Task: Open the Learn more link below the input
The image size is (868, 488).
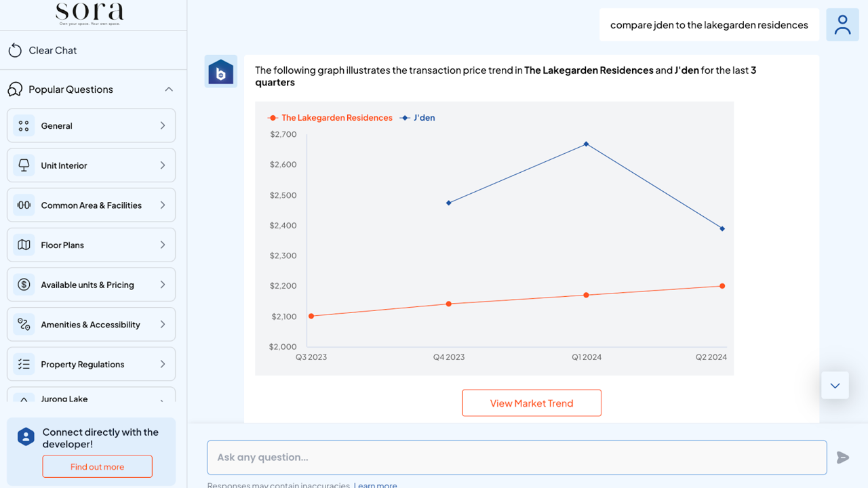Action: click(375, 485)
